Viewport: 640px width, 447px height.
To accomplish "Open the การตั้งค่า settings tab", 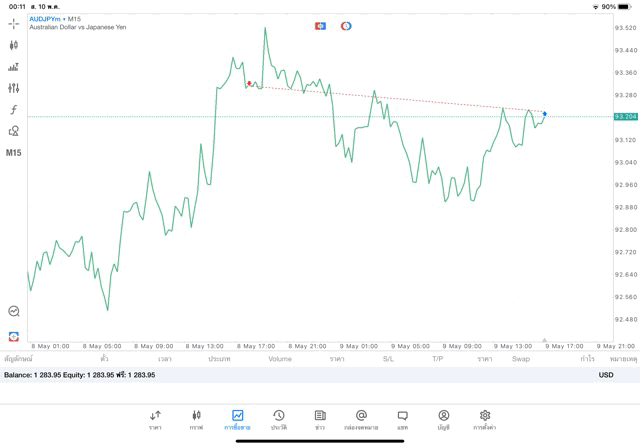I will pyautogui.click(x=485, y=419).
